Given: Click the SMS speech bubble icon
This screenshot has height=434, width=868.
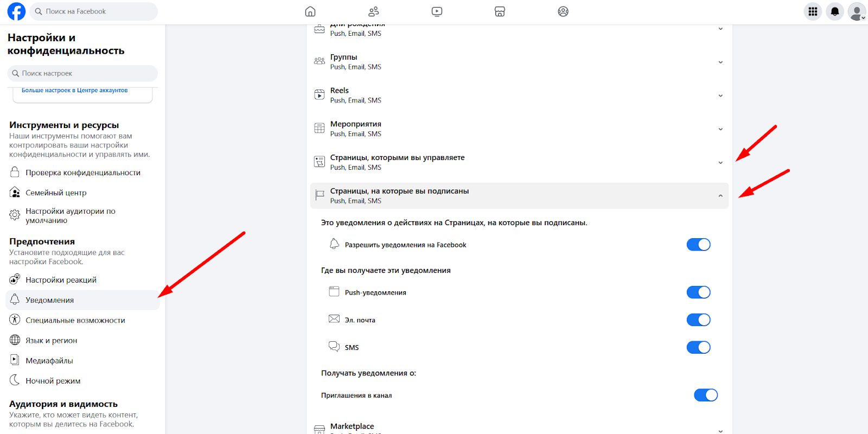Looking at the screenshot, I should point(334,346).
